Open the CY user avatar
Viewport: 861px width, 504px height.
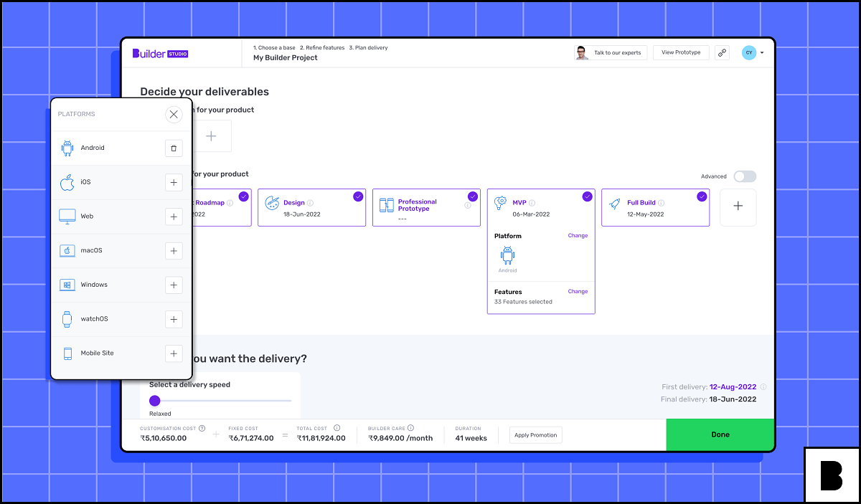(x=749, y=52)
